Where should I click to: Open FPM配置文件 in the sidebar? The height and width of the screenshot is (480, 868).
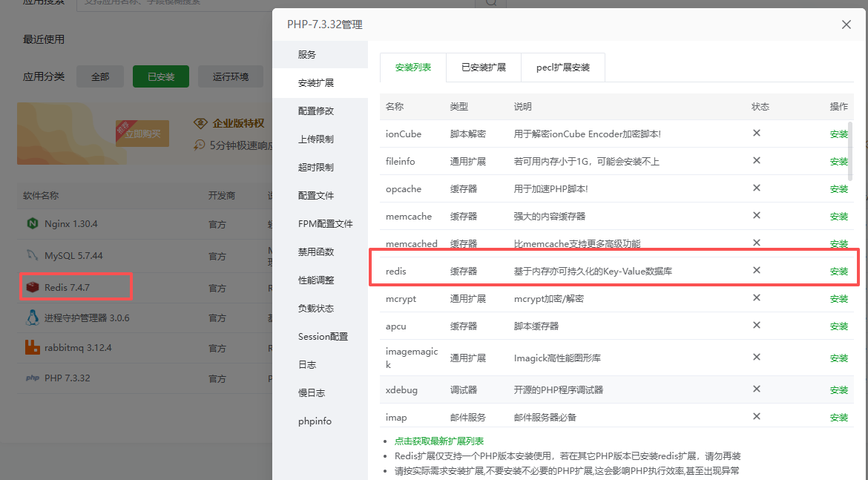[x=320, y=223]
